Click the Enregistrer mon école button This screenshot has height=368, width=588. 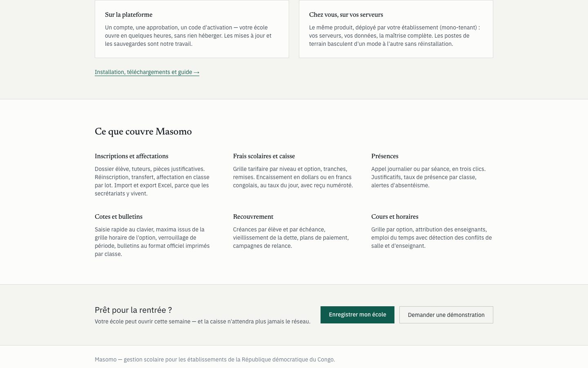click(357, 315)
